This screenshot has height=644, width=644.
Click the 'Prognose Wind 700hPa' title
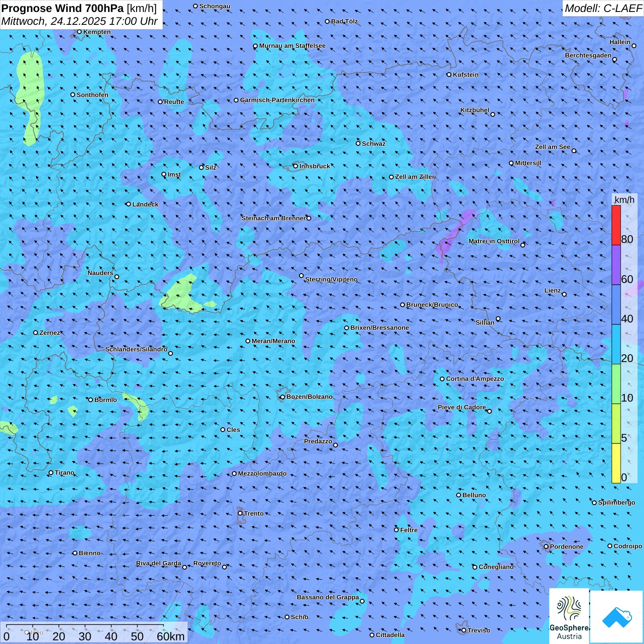[63, 8]
